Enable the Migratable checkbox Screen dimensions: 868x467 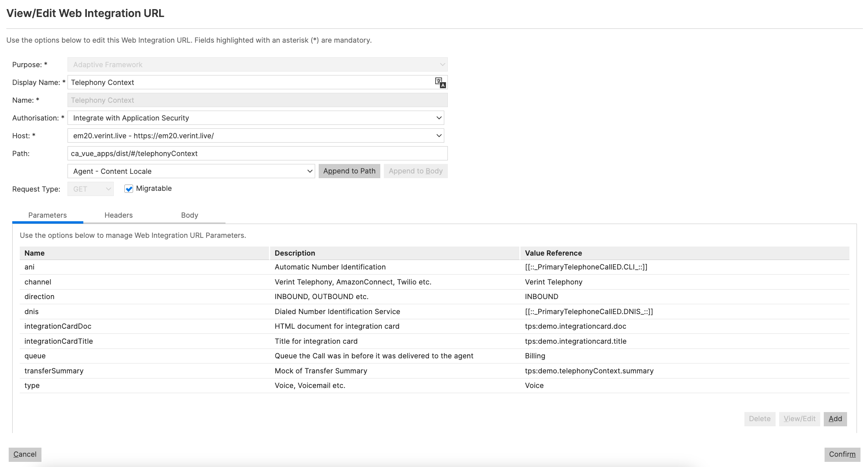point(129,188)
